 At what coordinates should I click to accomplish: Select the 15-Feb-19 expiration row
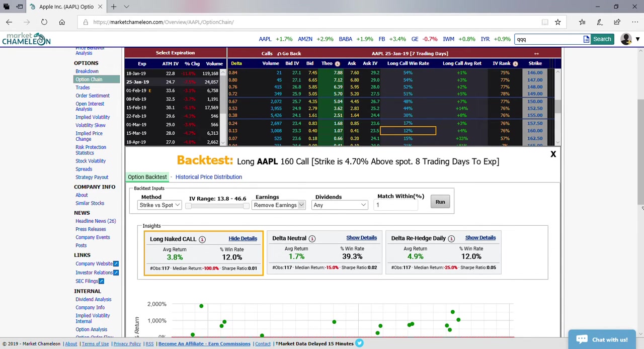[x=137, y=108]
